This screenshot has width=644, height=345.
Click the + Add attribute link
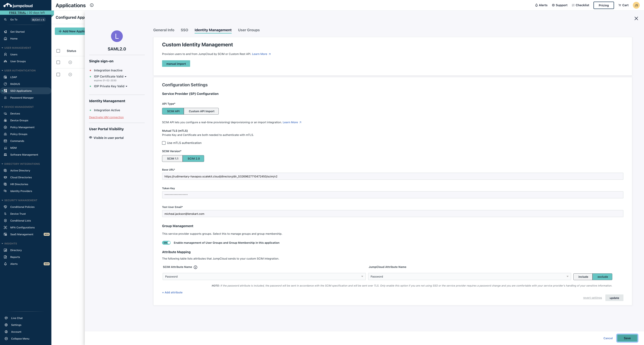[172, 293]
